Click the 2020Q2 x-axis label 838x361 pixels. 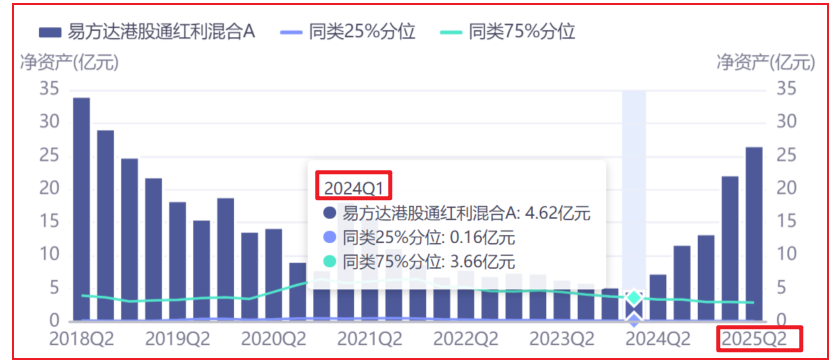(274, 339)
